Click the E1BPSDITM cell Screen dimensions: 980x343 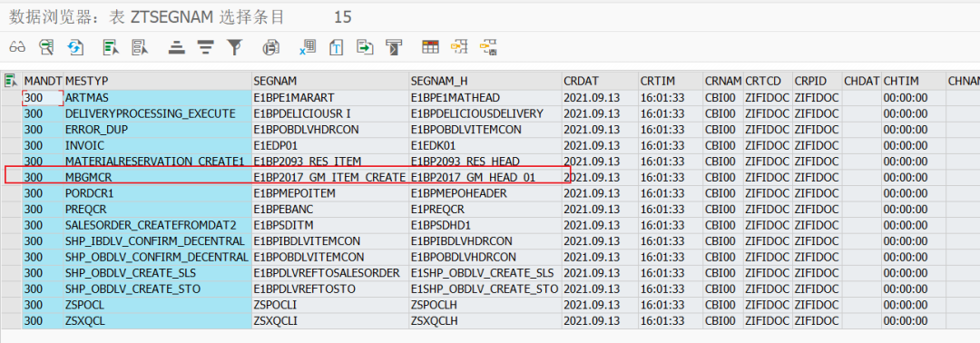pyautogui.click(x=330, y=225)
